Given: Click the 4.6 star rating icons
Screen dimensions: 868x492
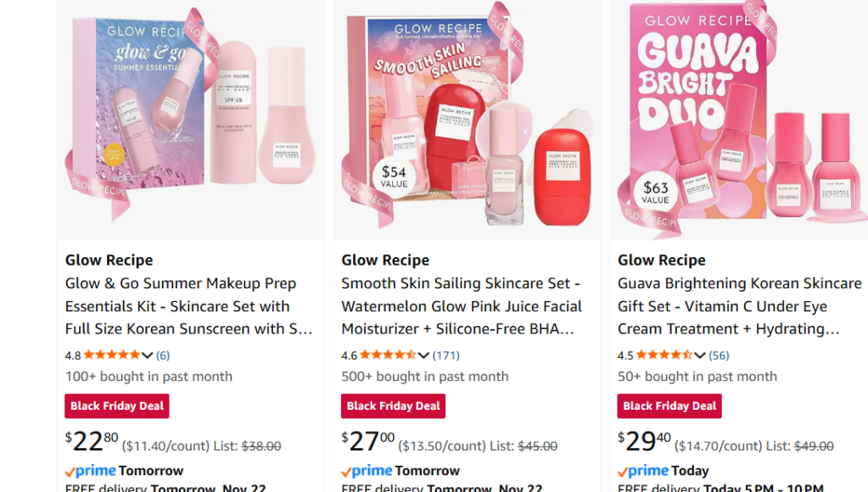Looking at the screenshot, I should click(388, 355).
